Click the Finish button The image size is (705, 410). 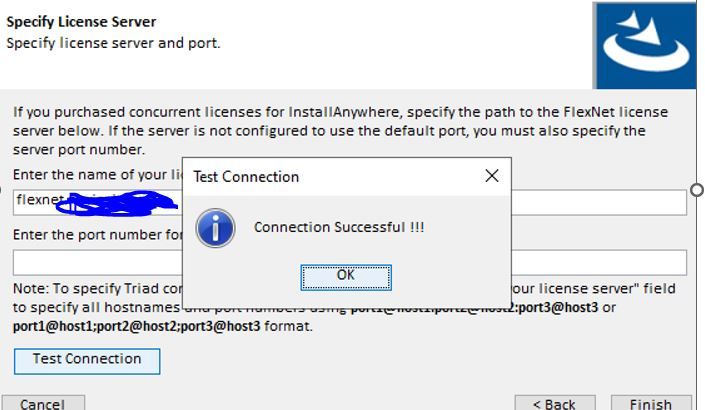[651, 403]
